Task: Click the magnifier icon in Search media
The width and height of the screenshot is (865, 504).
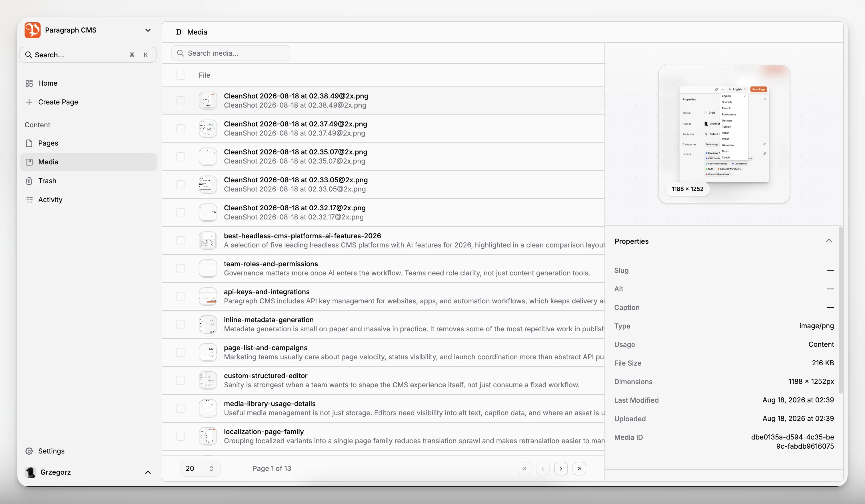Action: pyautogui.click(x=180, y=53)
